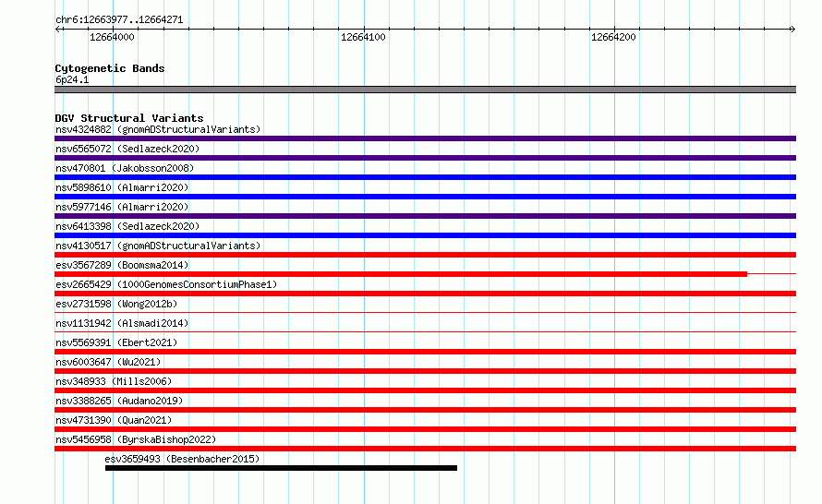The image size is (822, 504).
Task: Click the red bar of nsv6003647
Action: click(425, 371)
